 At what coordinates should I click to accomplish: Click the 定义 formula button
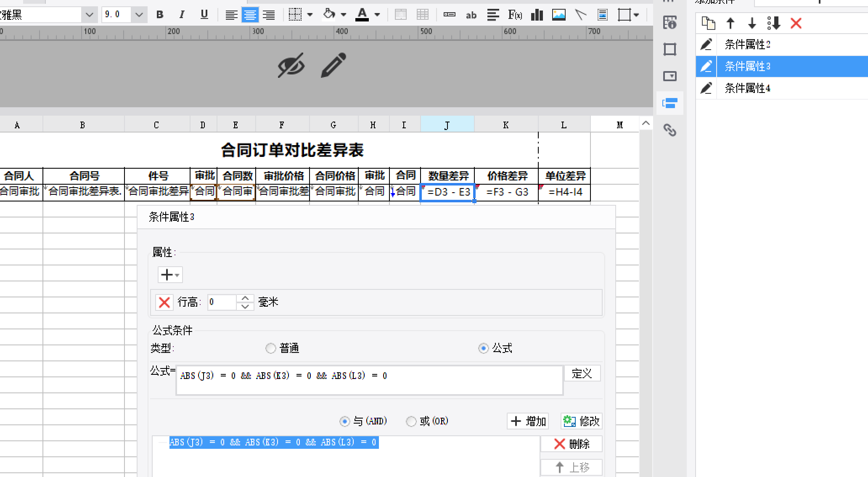(582, 374)
